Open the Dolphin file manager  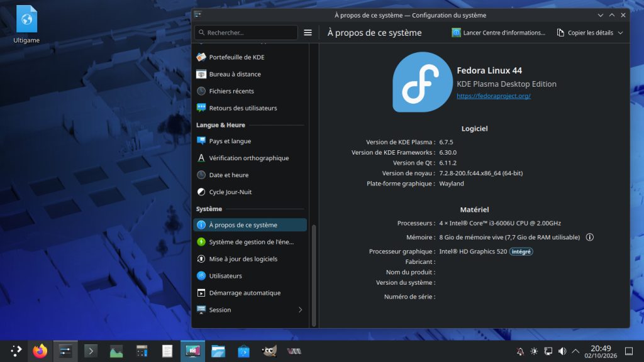point(218,351)
